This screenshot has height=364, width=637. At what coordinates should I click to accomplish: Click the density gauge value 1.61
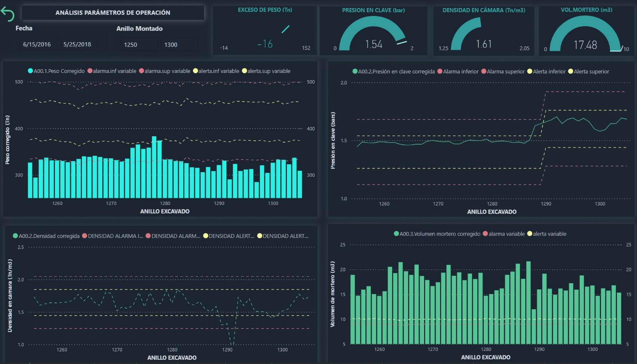coord(484,44)
